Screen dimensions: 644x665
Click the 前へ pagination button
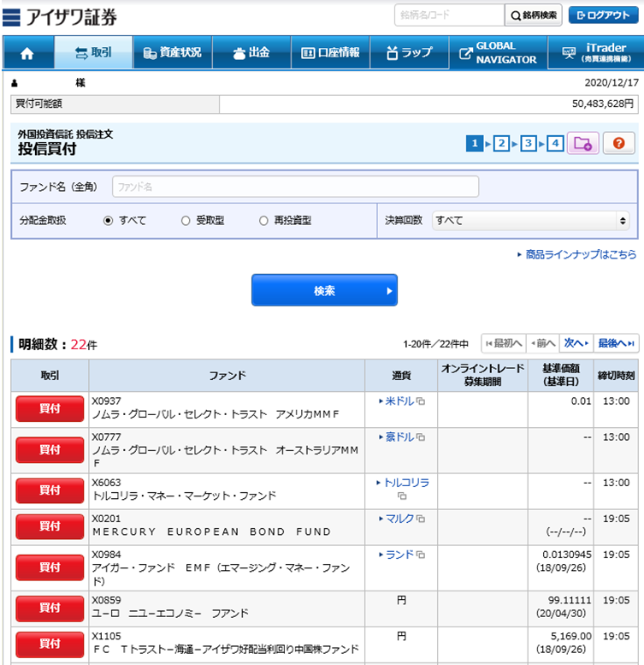click(x=543, y=343)
